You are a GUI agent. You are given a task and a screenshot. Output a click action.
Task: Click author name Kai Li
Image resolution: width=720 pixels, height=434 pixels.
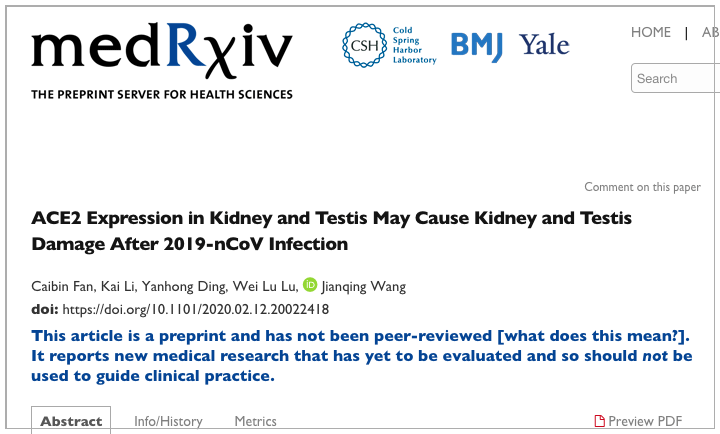pyautogui.click(x=118, y=286)
